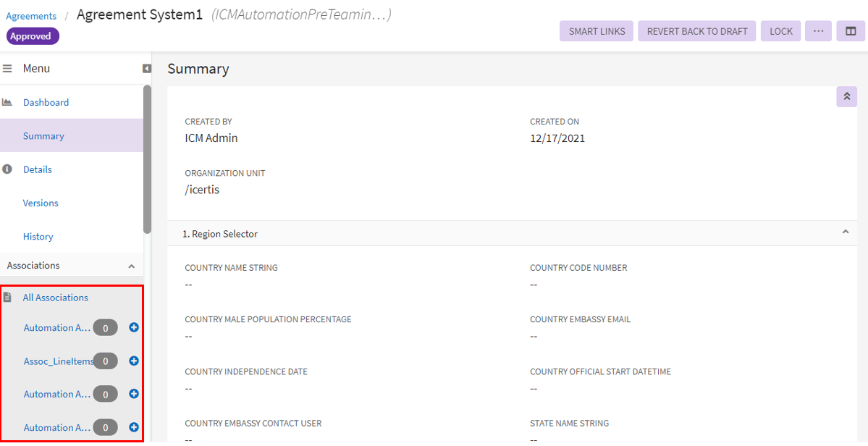
Task: Click the LOCK button
Action: (781, 31)
